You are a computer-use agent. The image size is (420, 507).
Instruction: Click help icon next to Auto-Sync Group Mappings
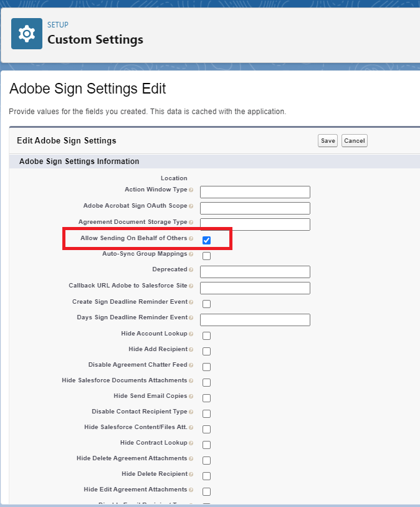(x=191, y=254)
